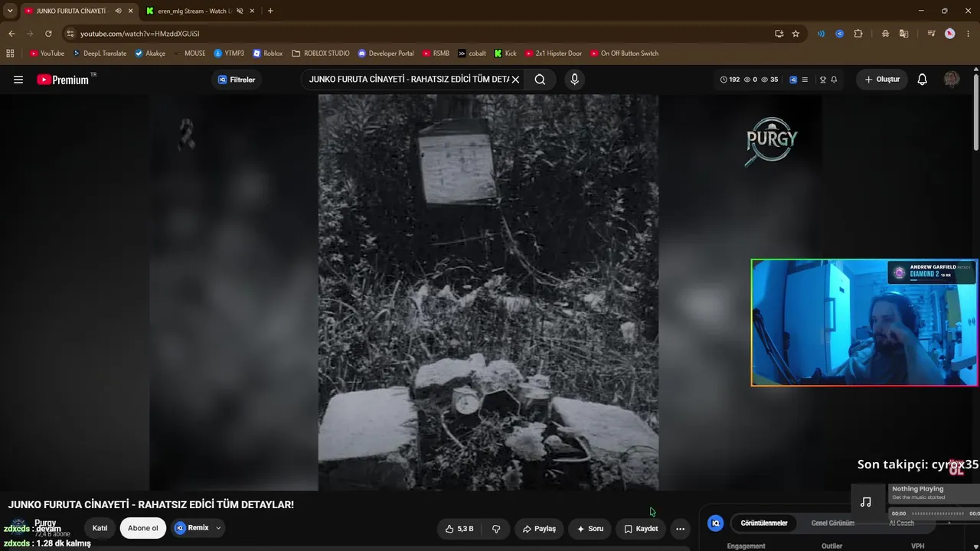Dislike the video
This screenshot has height=551, width=980.
[x=496, y=529]
